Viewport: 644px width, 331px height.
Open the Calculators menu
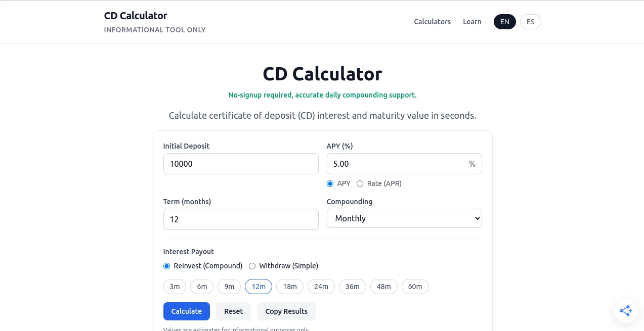[x=432, y=22]
